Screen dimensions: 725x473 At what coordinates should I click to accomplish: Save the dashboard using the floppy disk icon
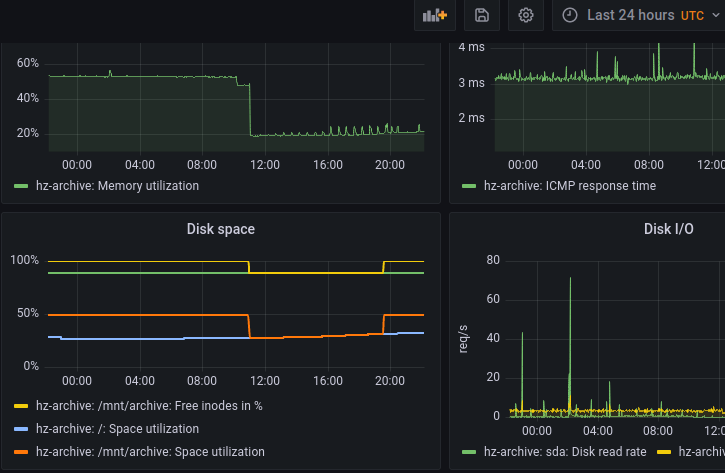tap(481, 15)
